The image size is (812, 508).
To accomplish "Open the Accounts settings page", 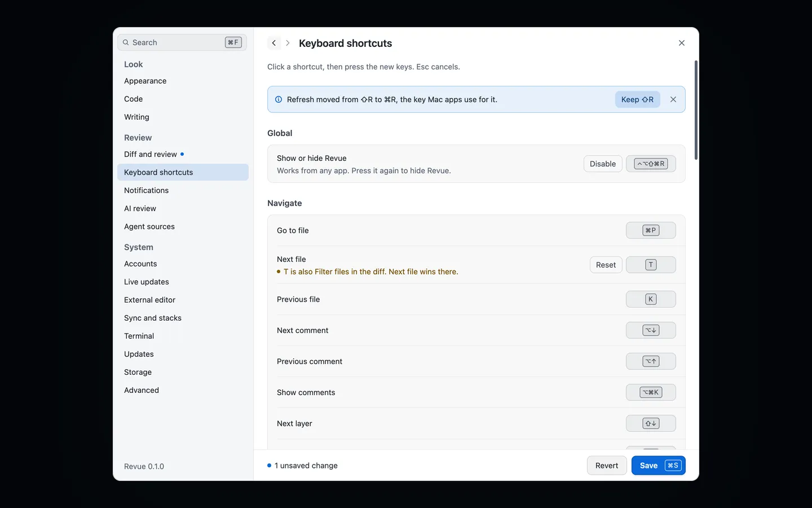I will pyautogui.click(x=183, y=264).
